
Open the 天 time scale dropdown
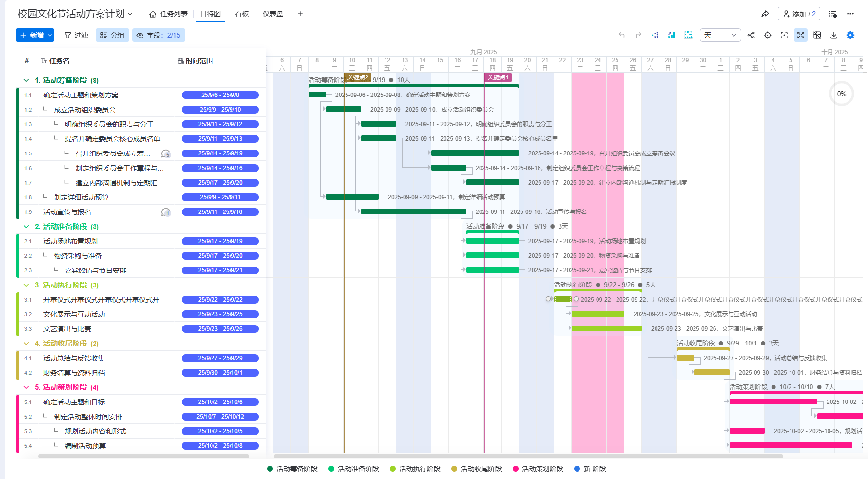coord(720,35)
